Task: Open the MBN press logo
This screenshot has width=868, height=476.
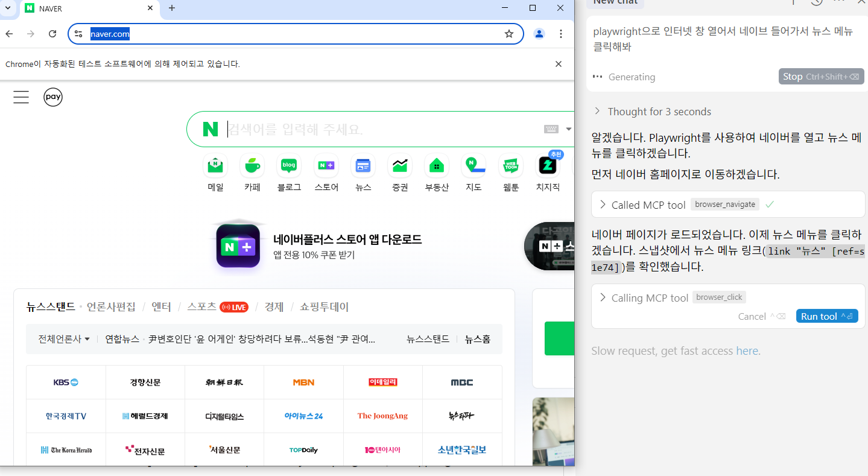Action: pyautogui.click(x=303, y=382)
